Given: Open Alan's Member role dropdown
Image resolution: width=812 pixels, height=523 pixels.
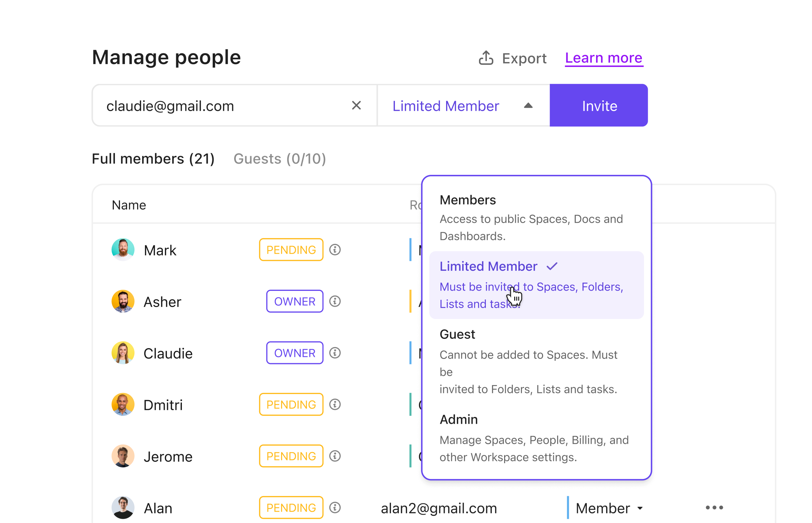Looking at the screenshot, I should point(609,508).
